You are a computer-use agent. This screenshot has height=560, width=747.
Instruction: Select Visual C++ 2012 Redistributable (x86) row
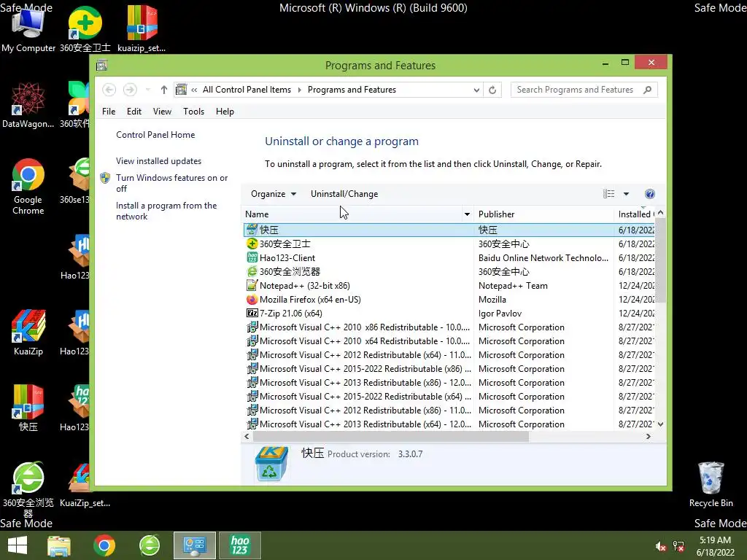[449, 410]
